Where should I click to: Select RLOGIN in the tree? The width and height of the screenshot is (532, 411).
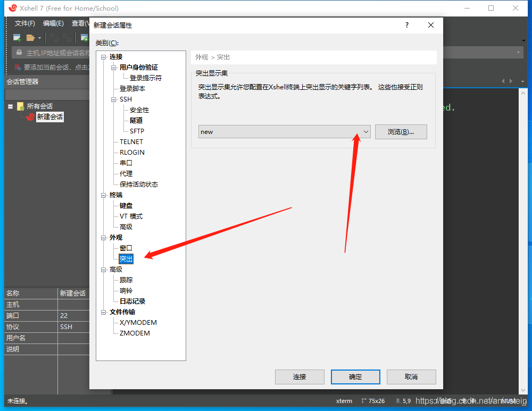[132, 152]
